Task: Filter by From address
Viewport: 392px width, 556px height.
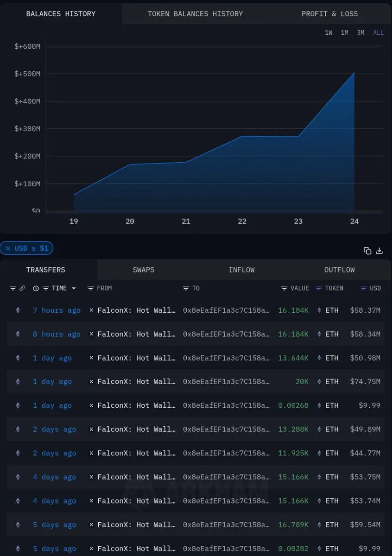Action: pyautogui.click(x=91, y=288)
